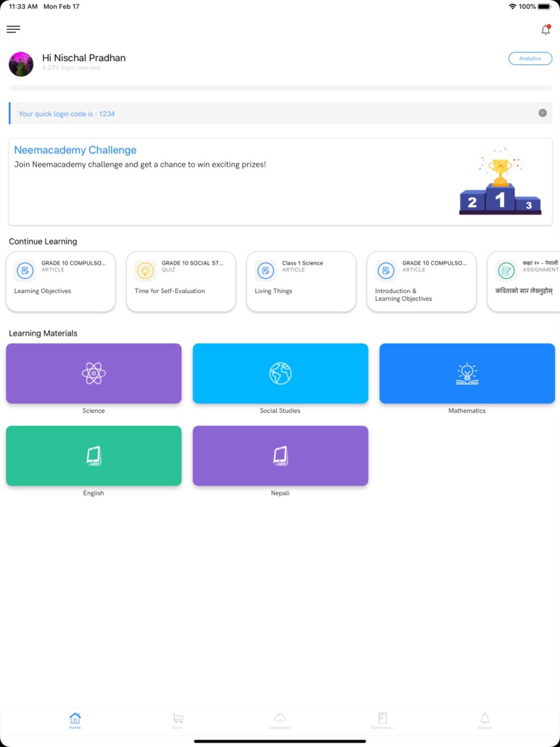Click the topic learned progress bar

(281, 88)
